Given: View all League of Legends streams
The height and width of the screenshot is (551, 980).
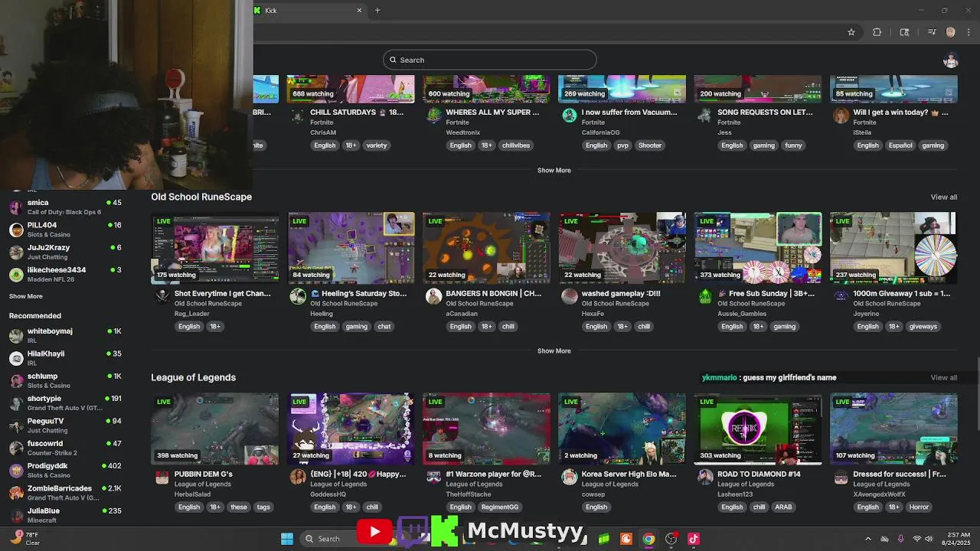Looking at the screenshot, I should [943, 377].
